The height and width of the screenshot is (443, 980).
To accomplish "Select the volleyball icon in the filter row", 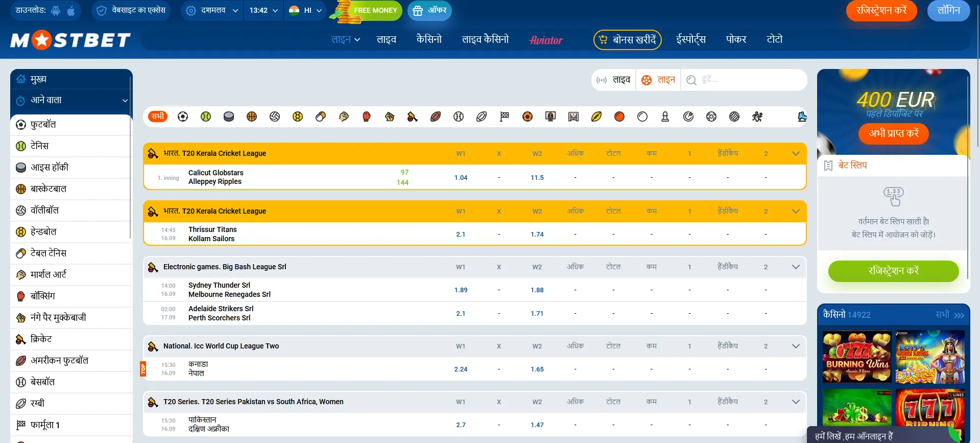I will click(x=275, y=116).
